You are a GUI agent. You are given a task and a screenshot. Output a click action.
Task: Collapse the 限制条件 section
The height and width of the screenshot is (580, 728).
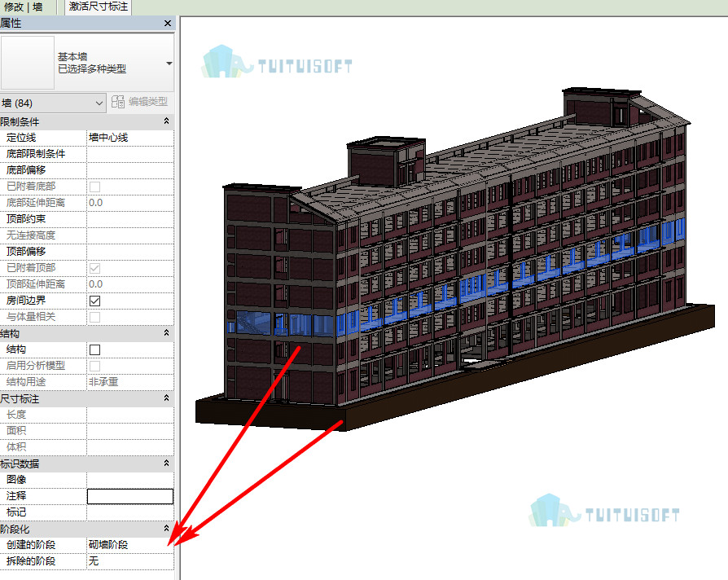pyautogui.click(x=166, y=121)
